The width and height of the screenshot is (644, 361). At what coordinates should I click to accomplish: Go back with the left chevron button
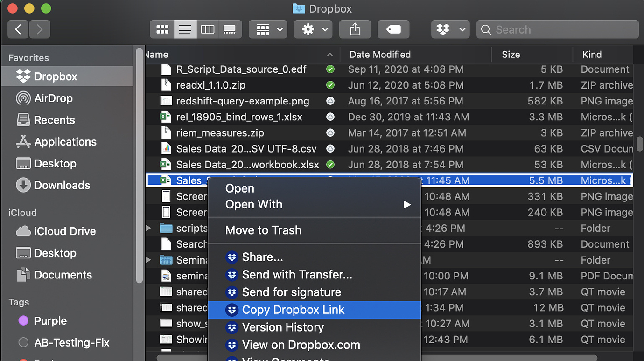pyautogui.click(x=18, y=29)
